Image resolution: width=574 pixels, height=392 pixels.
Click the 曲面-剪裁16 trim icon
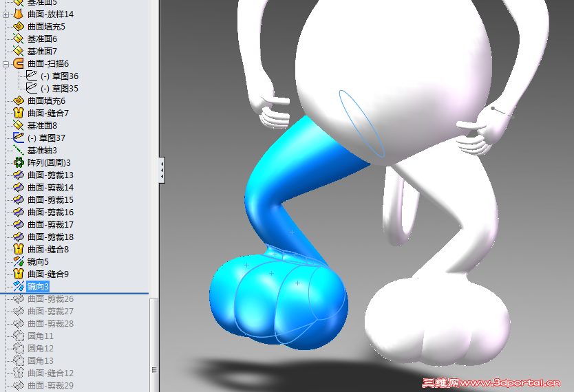pyautogui.click(x=19, y=212)
